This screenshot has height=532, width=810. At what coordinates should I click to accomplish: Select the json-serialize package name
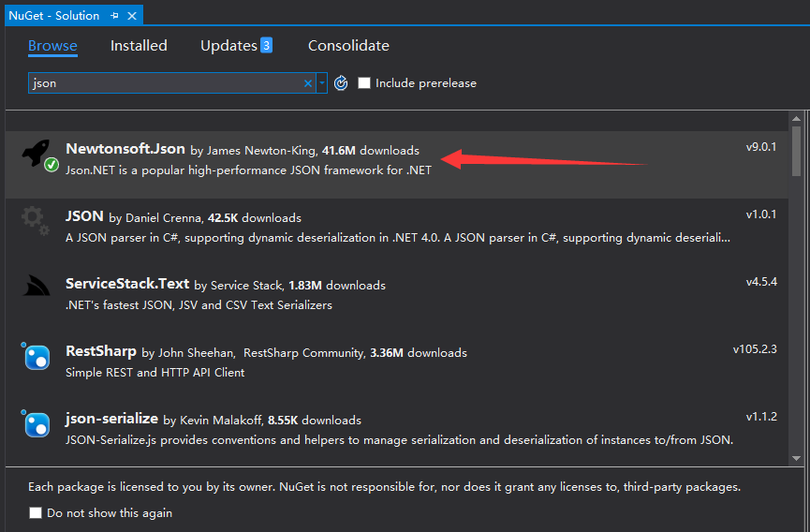[111, 419]
